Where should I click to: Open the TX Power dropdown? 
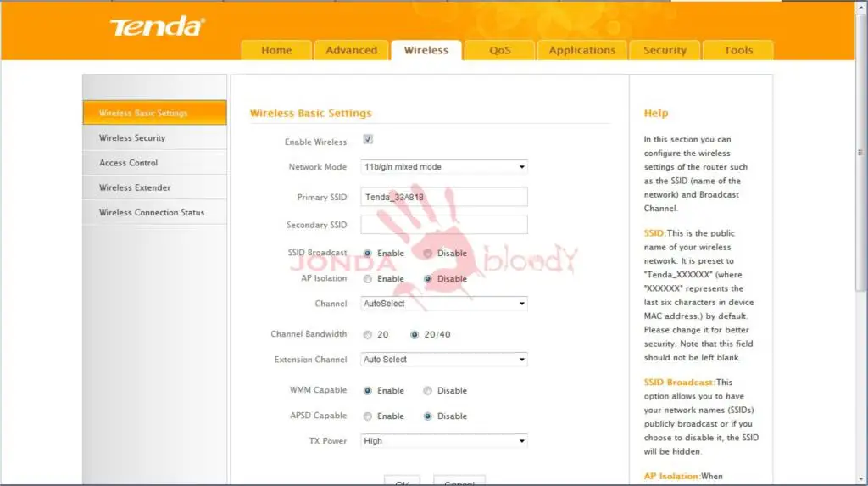(444, 441)
